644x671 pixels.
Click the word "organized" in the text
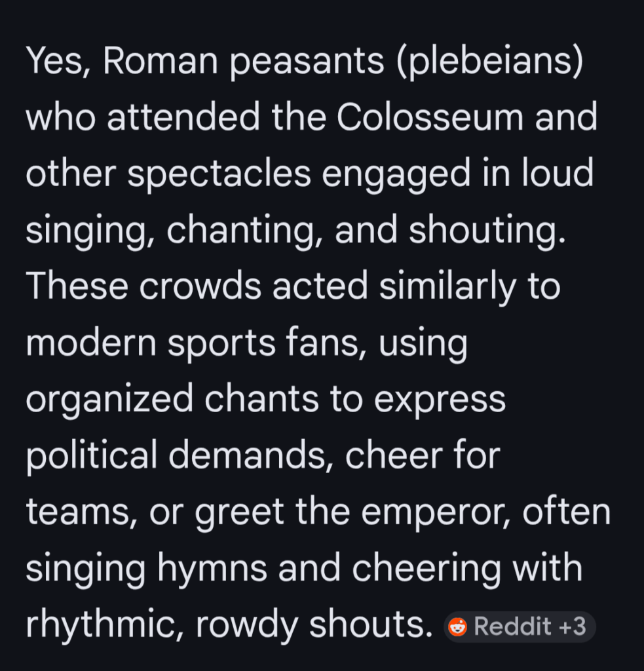(x=109, y=400)
